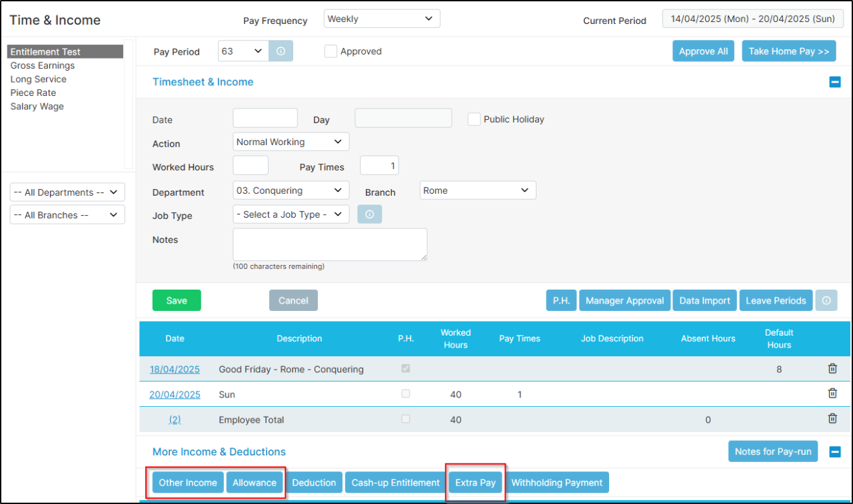The image size is (853, 504).
Task: Enable the Approved checkbox
Action: click(331, 51)
